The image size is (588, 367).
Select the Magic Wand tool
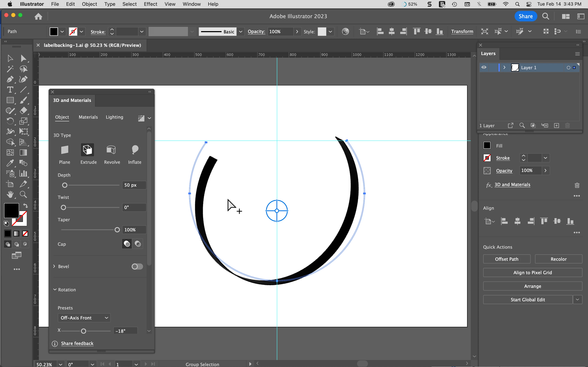(x=10, y=69)
